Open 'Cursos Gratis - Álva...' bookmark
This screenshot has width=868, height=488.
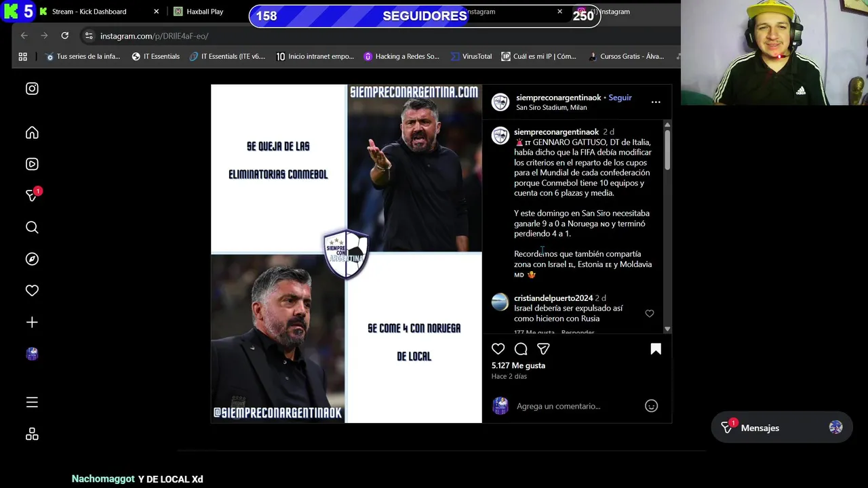(625, 56)
